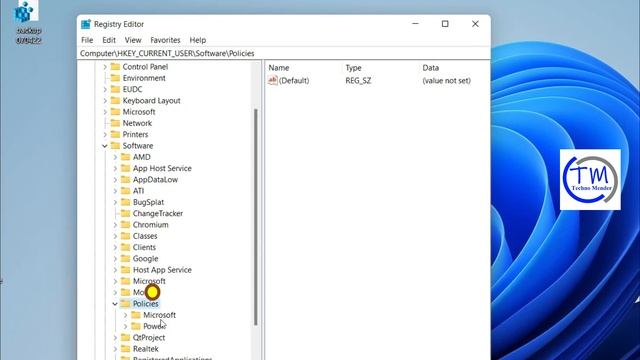This screenshot has height=360, width=640.
Task: Select the ChangeTracker key label
Action: click(158, 213)
